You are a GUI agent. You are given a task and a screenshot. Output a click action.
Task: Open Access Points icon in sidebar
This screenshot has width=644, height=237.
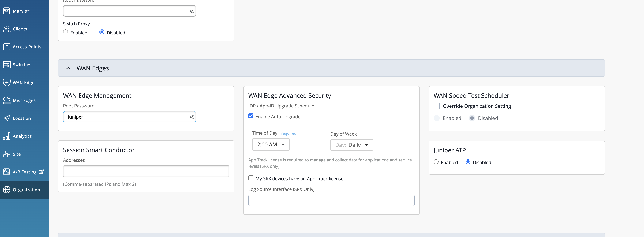[6, 47]
